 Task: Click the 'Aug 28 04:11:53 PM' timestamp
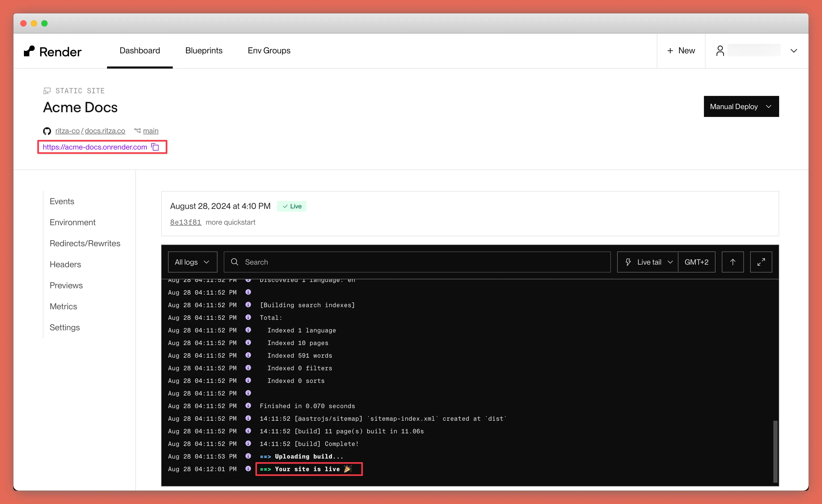pos(202,456)
